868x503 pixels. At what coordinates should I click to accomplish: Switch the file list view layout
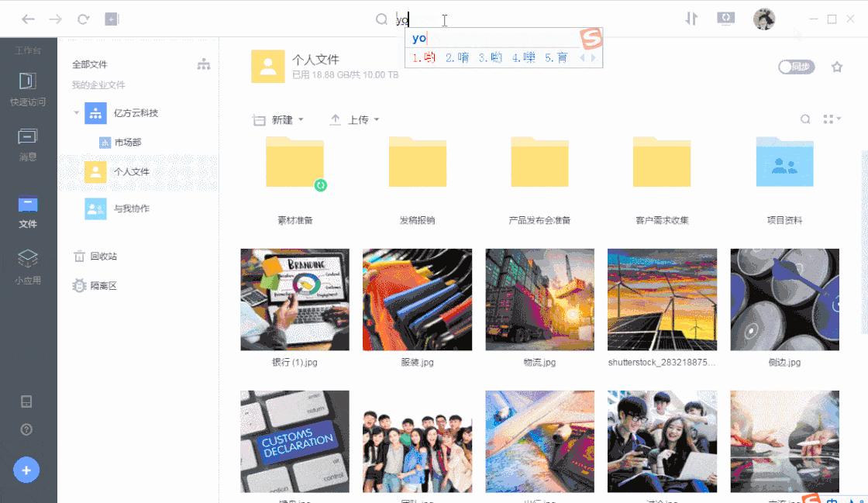pyautogui.click(x=830, y=118)
